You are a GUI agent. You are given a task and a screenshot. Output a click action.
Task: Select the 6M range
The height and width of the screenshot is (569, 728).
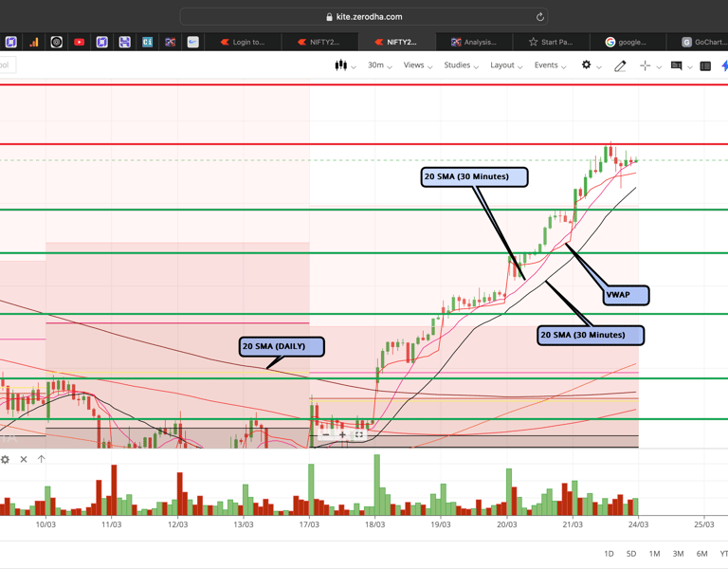[x=702, y=554]
